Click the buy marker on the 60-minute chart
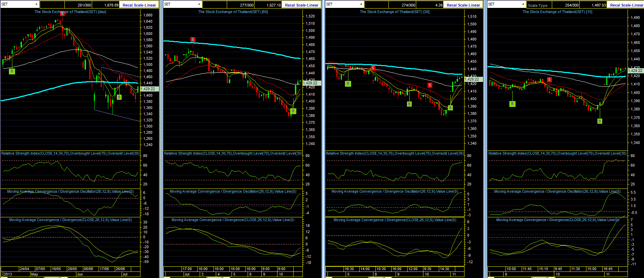The height and width of the screenshot is (278, 644). 293,111
